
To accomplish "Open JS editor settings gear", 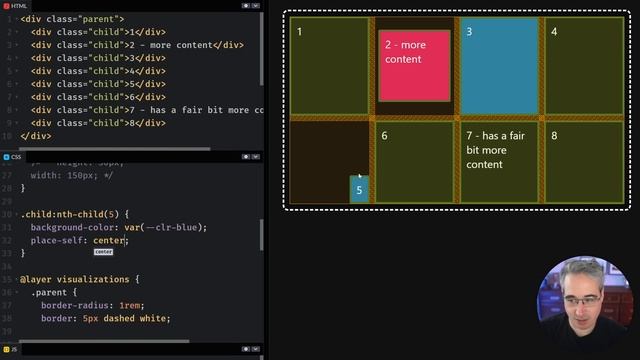I will click(x=246, y=349).
